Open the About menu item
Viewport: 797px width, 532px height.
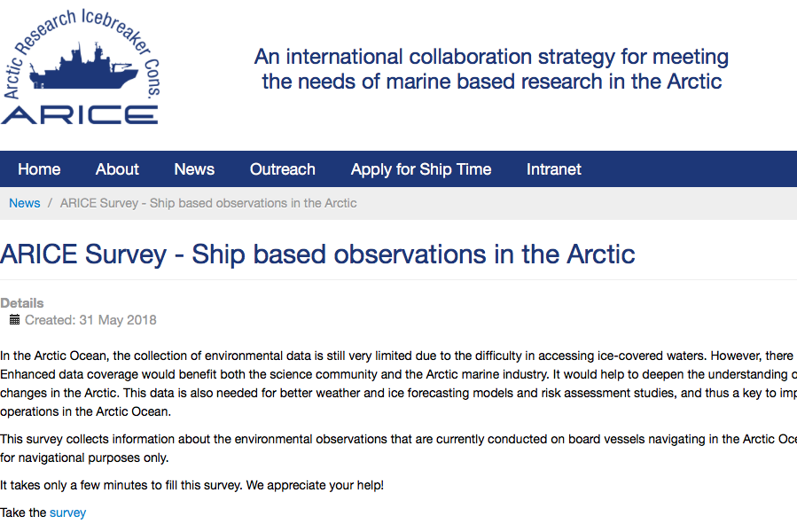[x=117, y=168]
